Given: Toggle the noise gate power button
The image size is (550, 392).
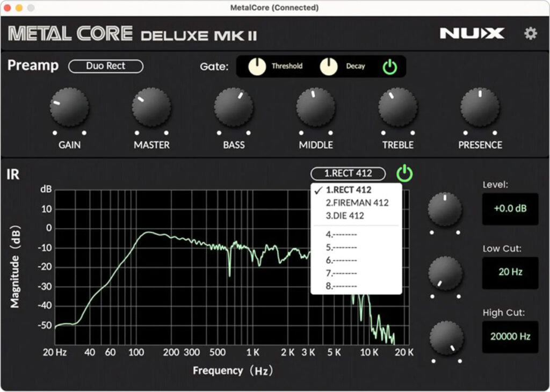Looking at the screenshot, I should 390,67.
